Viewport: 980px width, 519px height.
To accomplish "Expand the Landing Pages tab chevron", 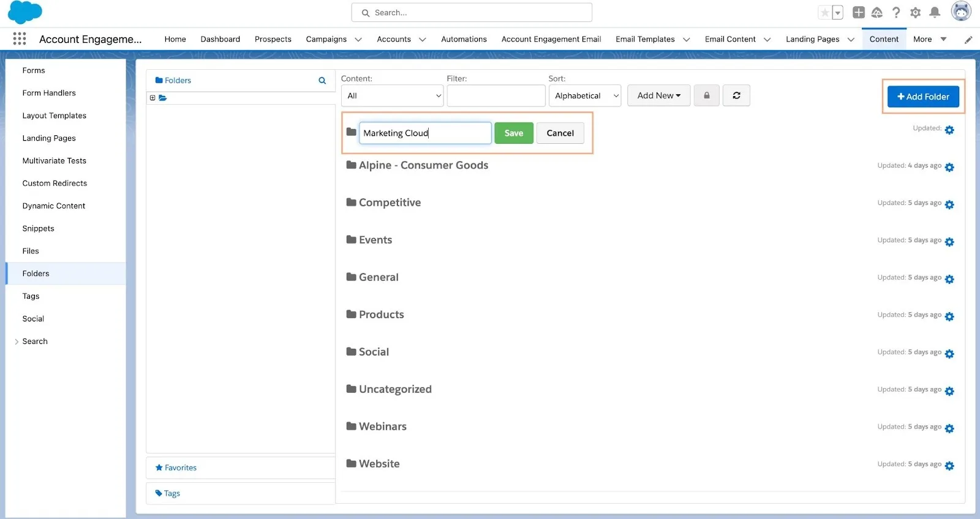I will (x=851, y=39).
